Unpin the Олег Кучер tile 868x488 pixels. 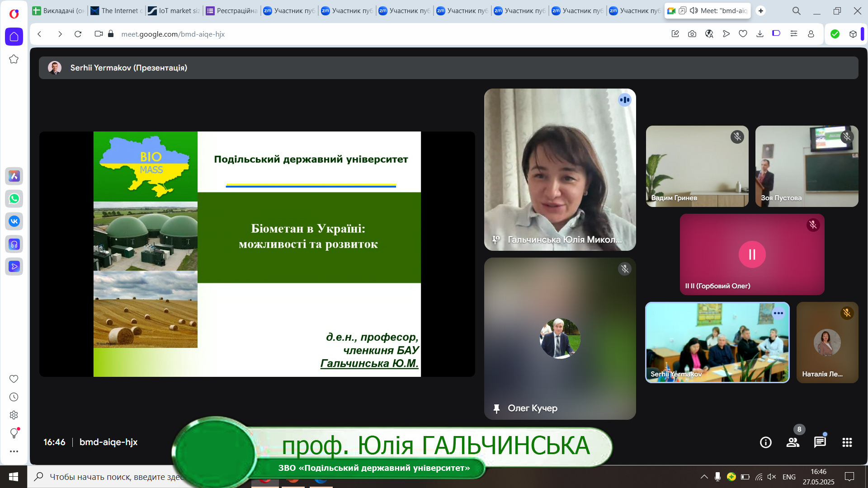click(496, 408)
